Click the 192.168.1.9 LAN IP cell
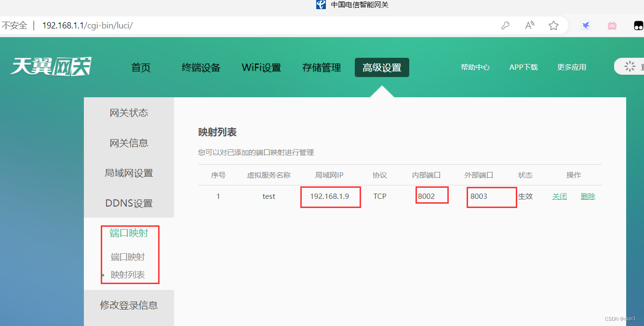Viewport: 644px width, 326px height. click(329, 196)
